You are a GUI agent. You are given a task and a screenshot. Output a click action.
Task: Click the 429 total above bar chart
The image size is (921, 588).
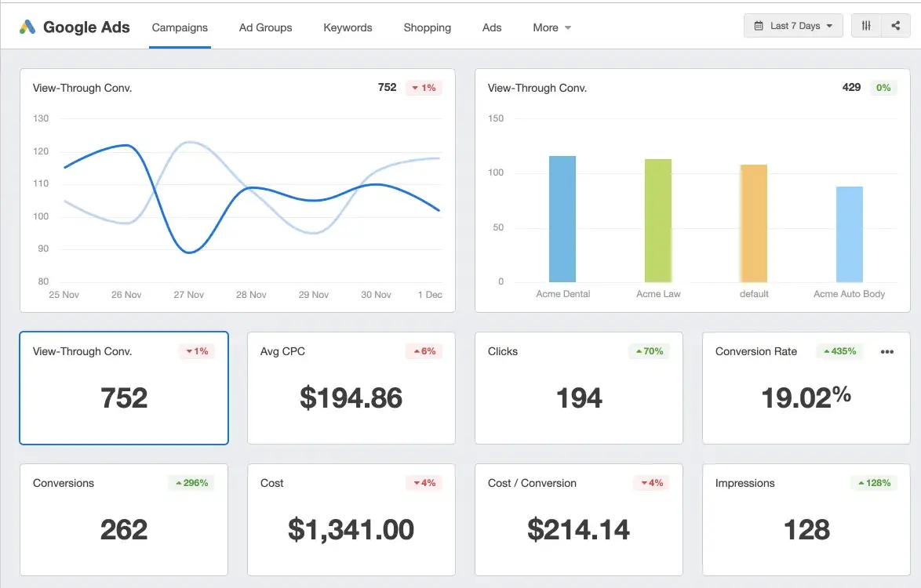click(x=851, y=88)
